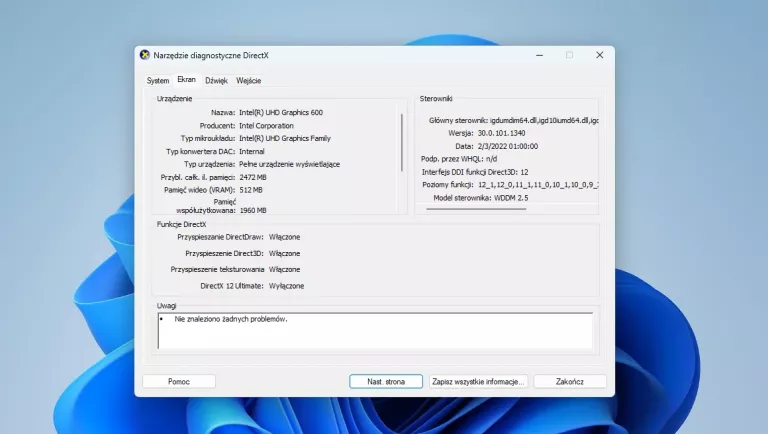Click the Poziomy funkcji 12_1,12_0 value
This screenshot has width=768, height=434.
538,185
